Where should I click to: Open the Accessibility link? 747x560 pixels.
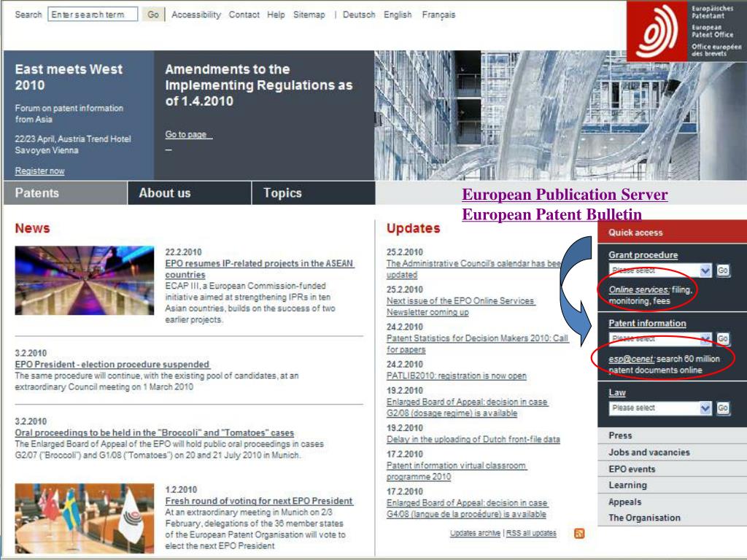pyautogui.click(x=196, y=15)
